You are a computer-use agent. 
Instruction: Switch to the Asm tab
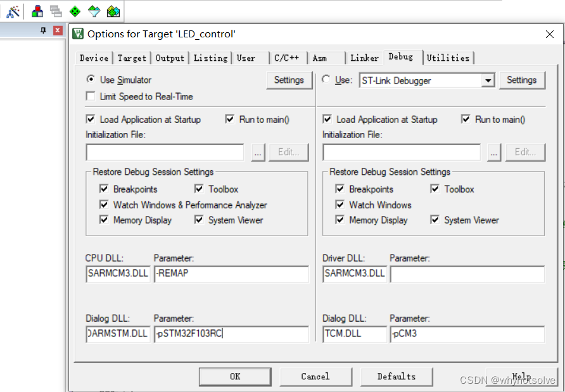point(327,58)
